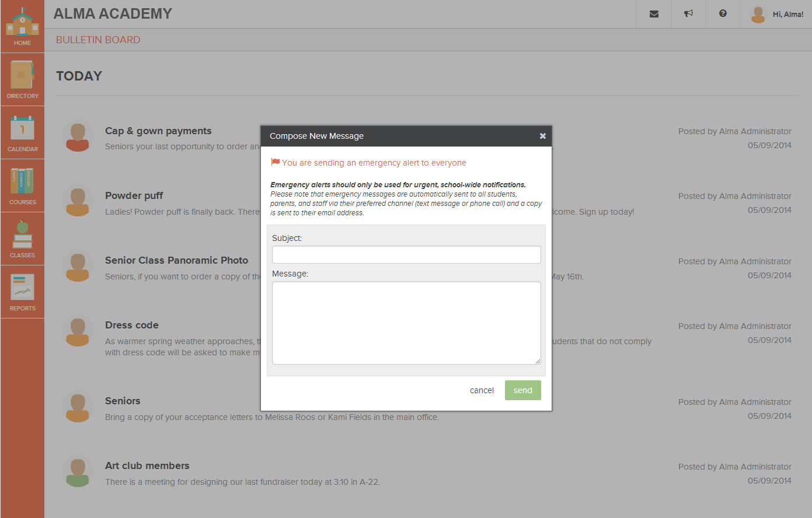Open the help question mark icon
The image size is (812, 518).
723,14
